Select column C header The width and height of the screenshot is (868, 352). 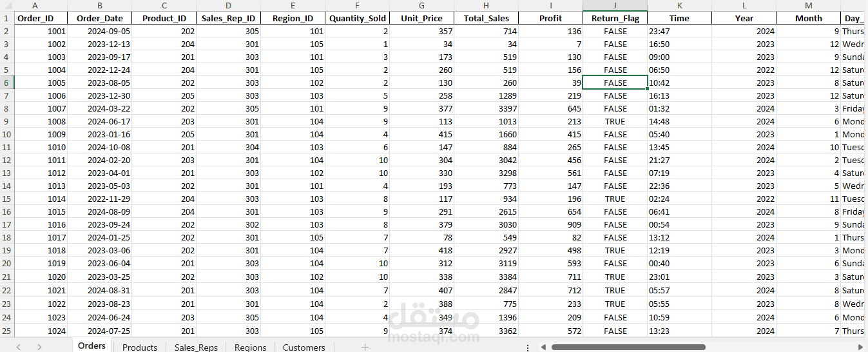[x=164, y=5]
